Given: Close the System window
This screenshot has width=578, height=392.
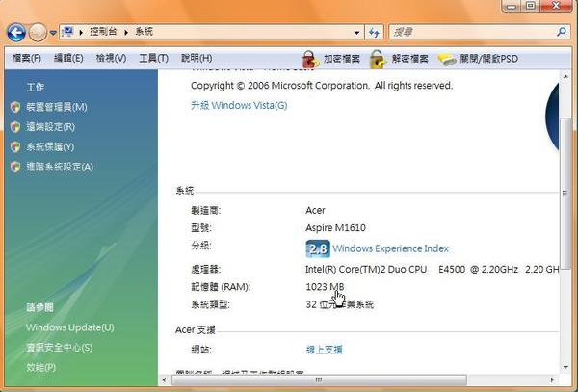Looking at the screenshot, I should [556, 6].
